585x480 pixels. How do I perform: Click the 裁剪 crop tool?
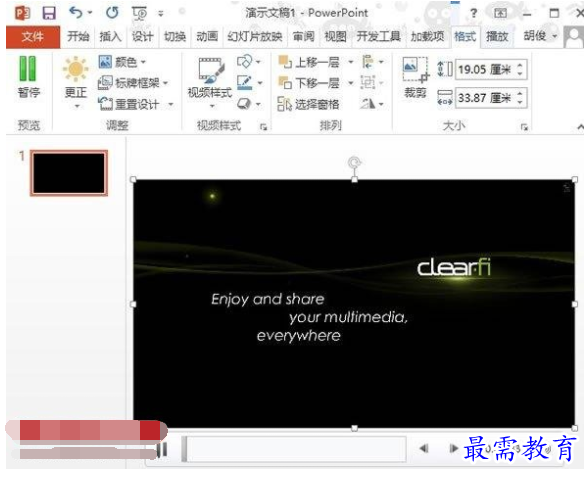point(415,78)
